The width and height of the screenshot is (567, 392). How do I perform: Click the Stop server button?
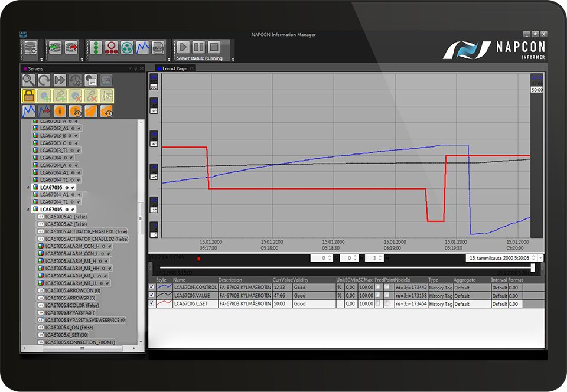coord(214,47)
